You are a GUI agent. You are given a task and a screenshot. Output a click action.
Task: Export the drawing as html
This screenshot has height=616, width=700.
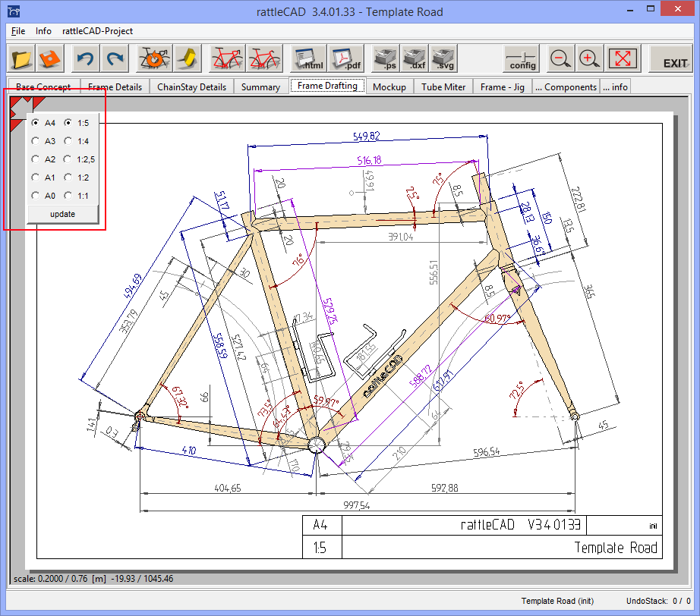(308, 58)
